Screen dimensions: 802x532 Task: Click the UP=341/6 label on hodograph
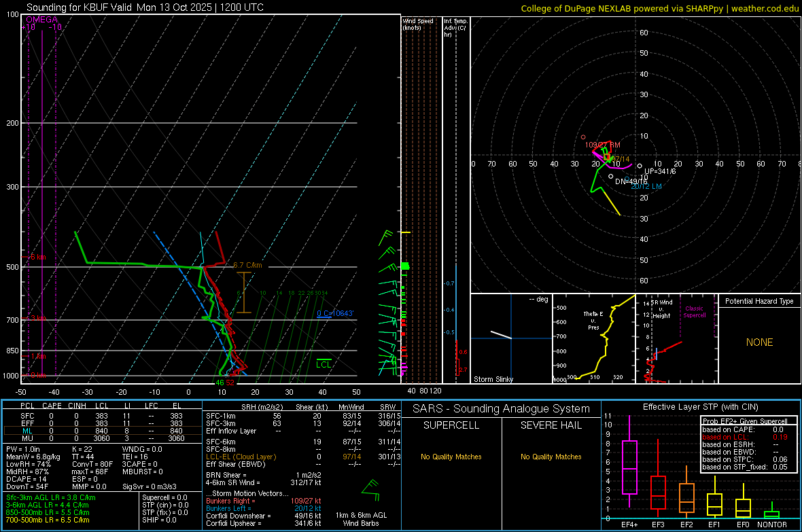[x=660, y=171]
